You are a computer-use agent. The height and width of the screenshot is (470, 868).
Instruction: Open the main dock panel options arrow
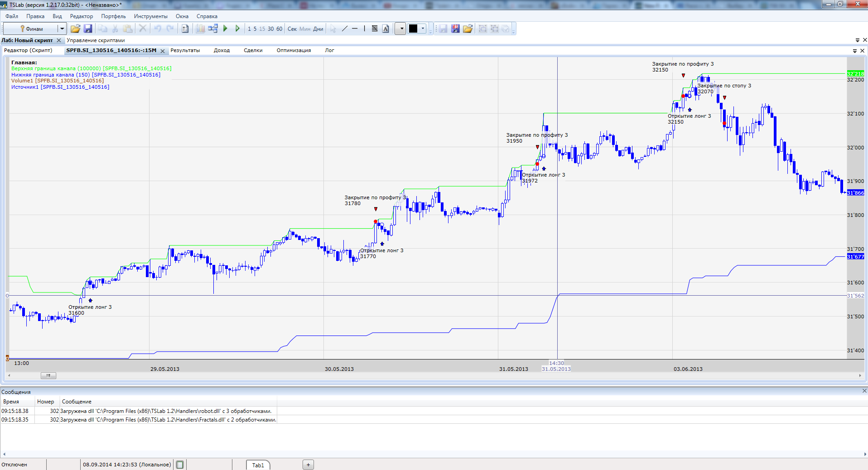coord(857,40)
